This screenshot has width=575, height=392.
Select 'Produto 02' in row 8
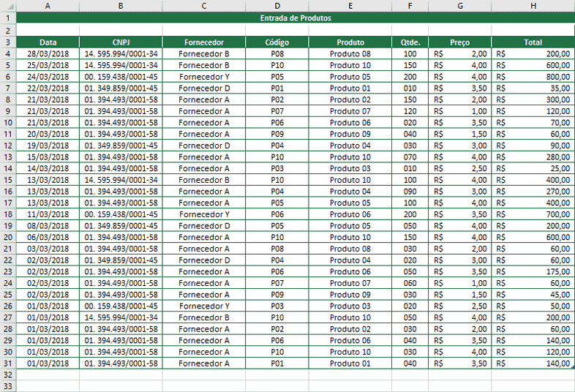350,99
